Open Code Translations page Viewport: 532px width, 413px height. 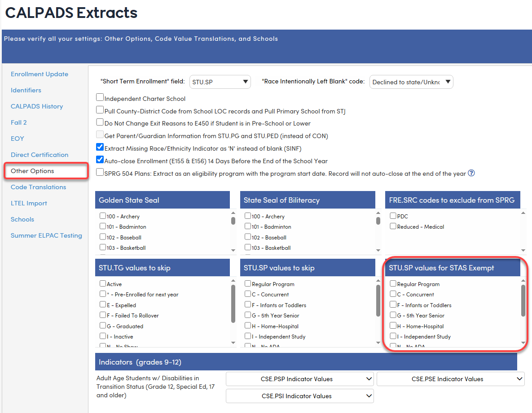pyautogui.click(x=38, y=187)
